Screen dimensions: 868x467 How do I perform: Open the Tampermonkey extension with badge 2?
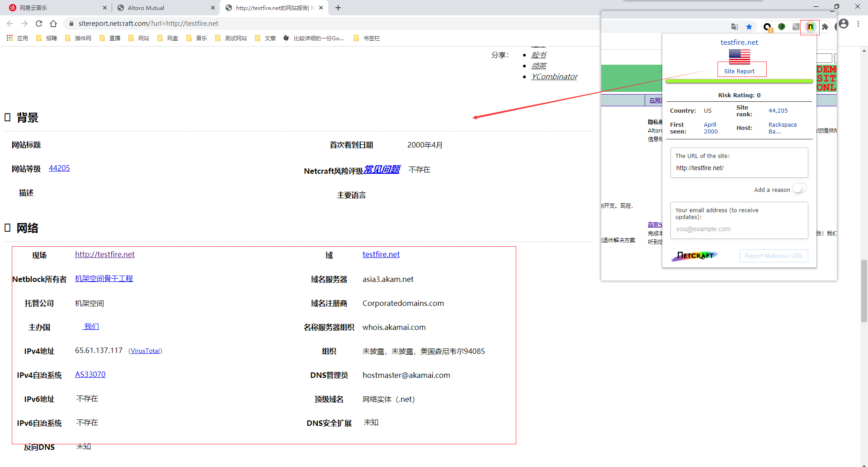coord(767,26)
